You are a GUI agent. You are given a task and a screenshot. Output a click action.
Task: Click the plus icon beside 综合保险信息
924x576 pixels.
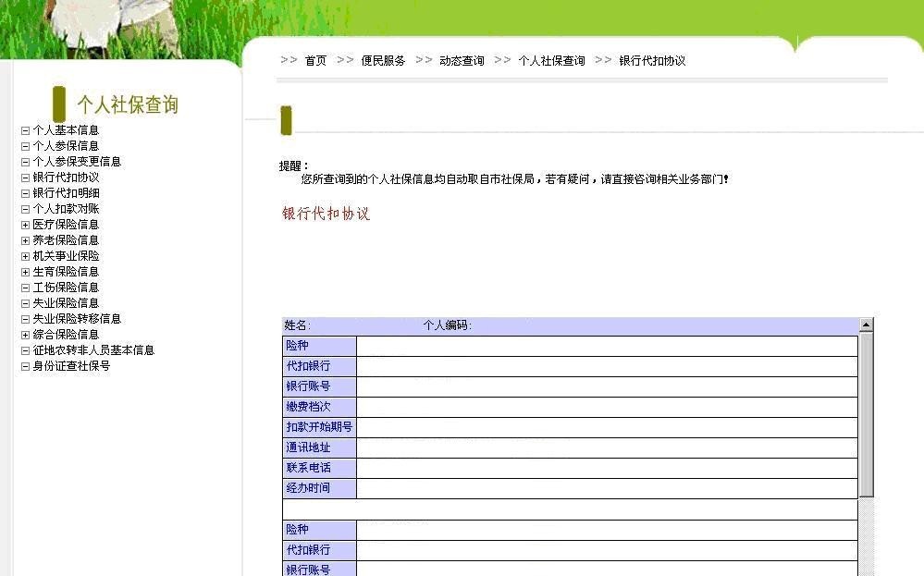click(25, 335)
